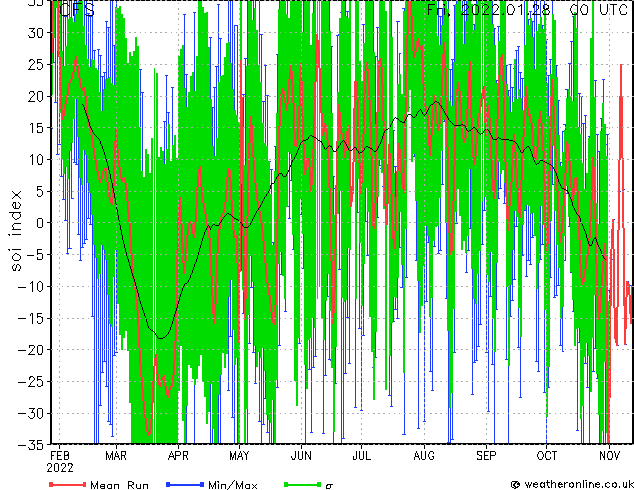This screenshot has width=634, height=490.
Task: Click the NOV x-axis label
Action: [609, 456]
